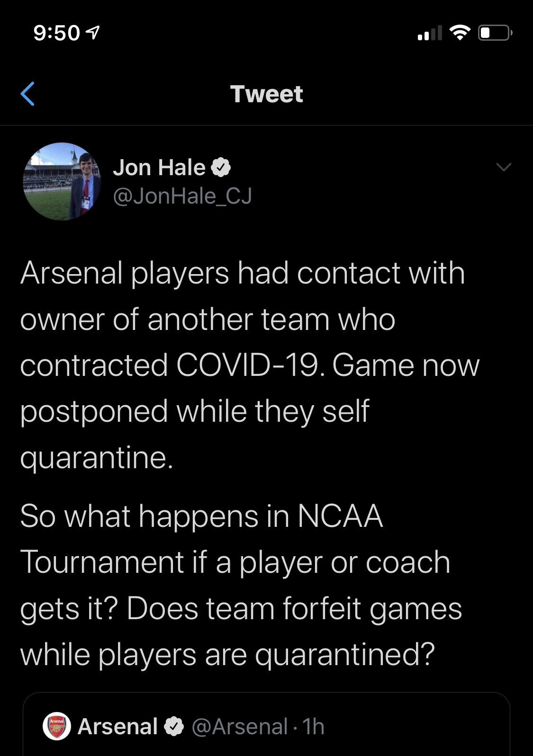Tap the 9:50 clock in status bar

(x=57, y=33)
